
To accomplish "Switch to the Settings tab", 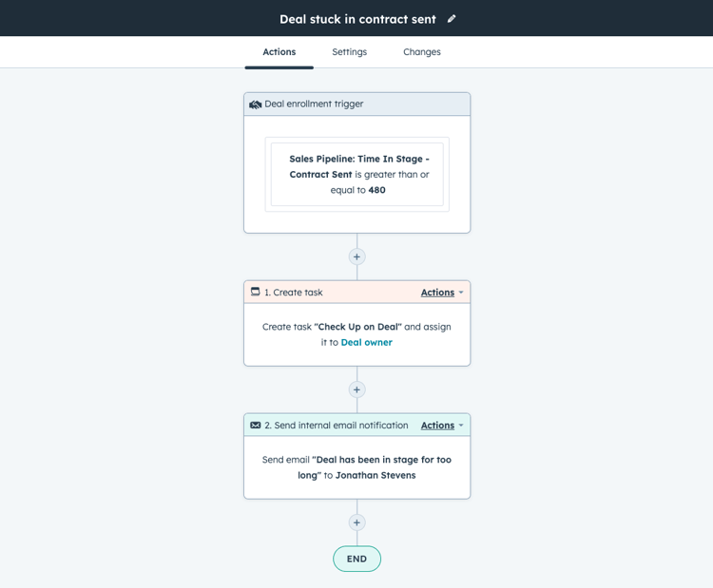I will click(x=349, y=52).
